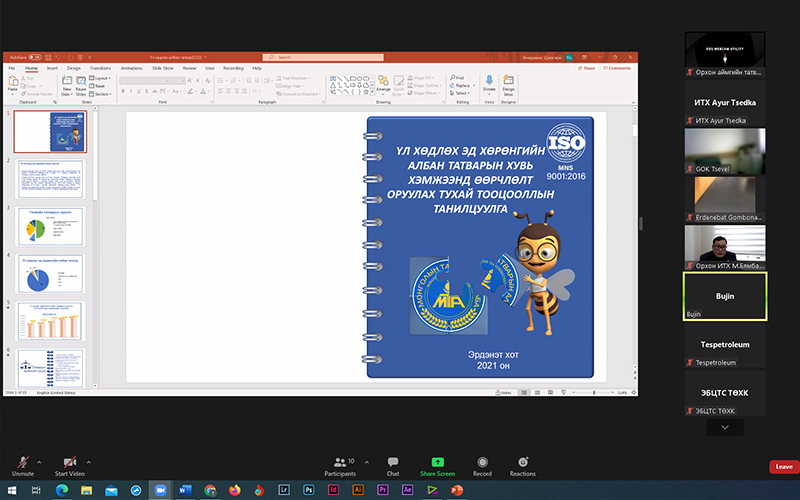This screenshot has height=500, width=800.
Task: Open the Slide Show ribbon tab
Action: point(163,68)
